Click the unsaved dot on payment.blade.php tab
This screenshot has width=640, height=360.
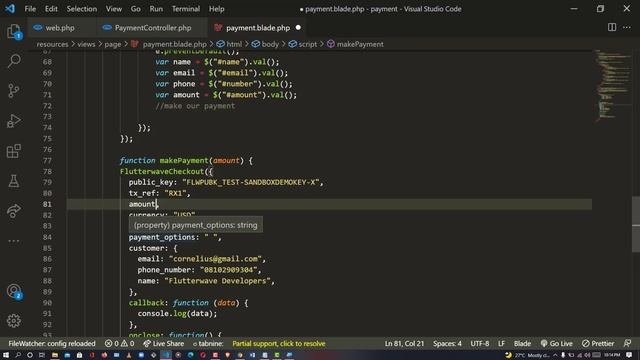click(x=298, y=28)
